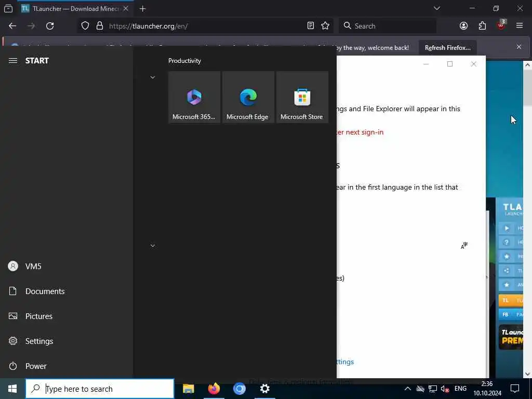This screenshot has height=399, width=532.
Task: Close the TLauncher tab
Action: pyautogui.click(x=126, y=9)
